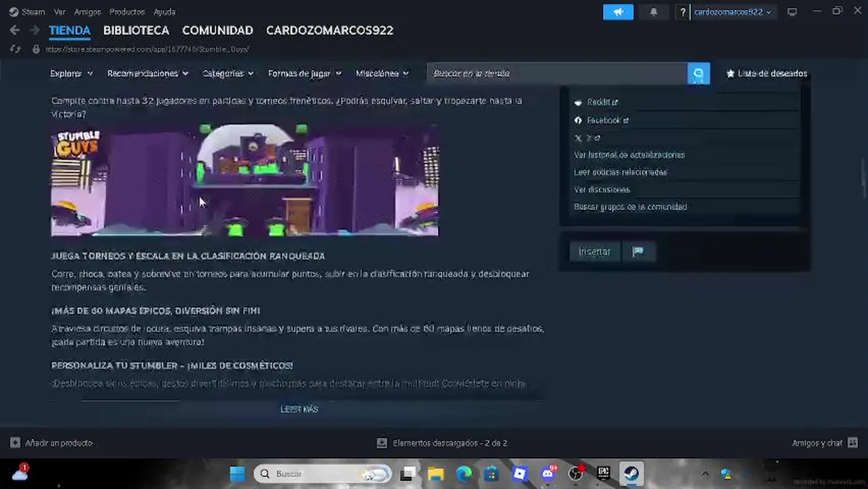Launch Microsoft Edge from the taskbar

click(464, 473)
